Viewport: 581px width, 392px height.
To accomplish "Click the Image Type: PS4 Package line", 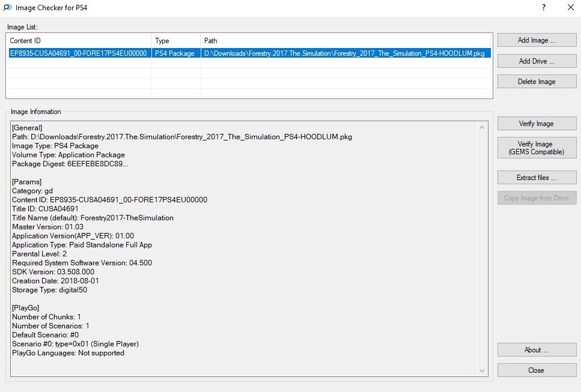I will click(55, 146).
